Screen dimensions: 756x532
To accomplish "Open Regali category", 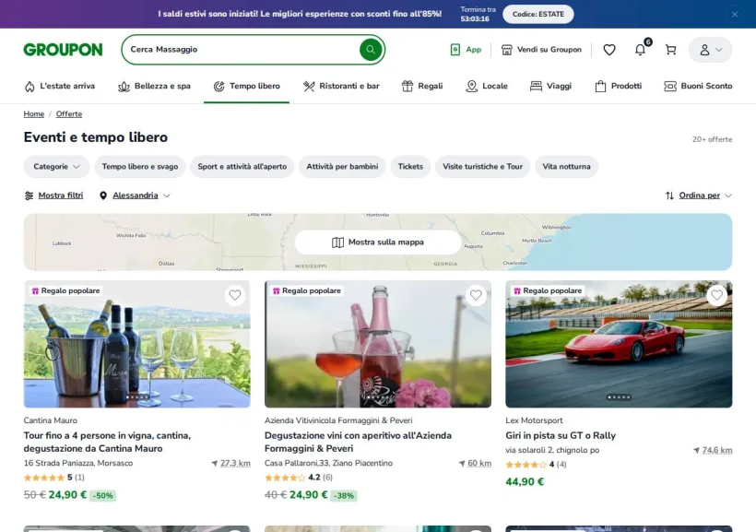I will pos(422,86).
